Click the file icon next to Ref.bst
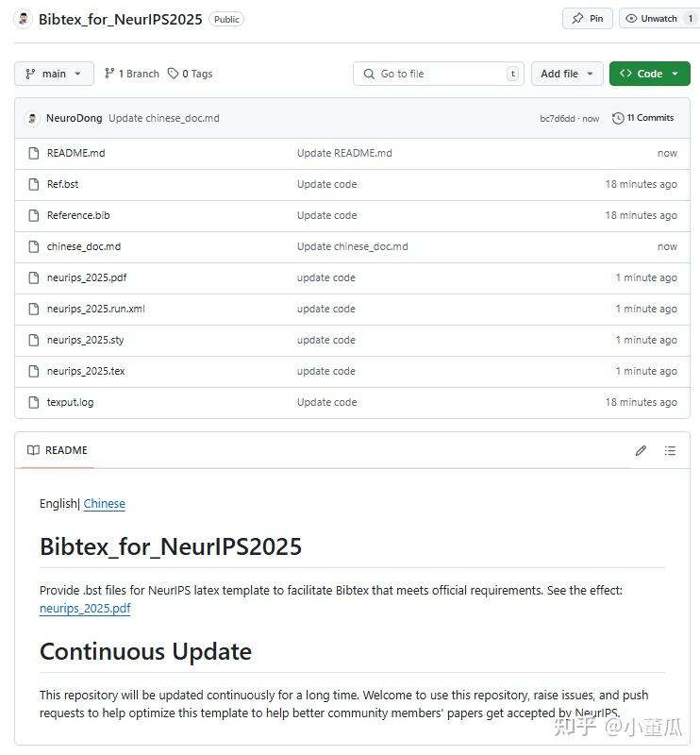This screenshot has width=700, height=755. (32, 183)
